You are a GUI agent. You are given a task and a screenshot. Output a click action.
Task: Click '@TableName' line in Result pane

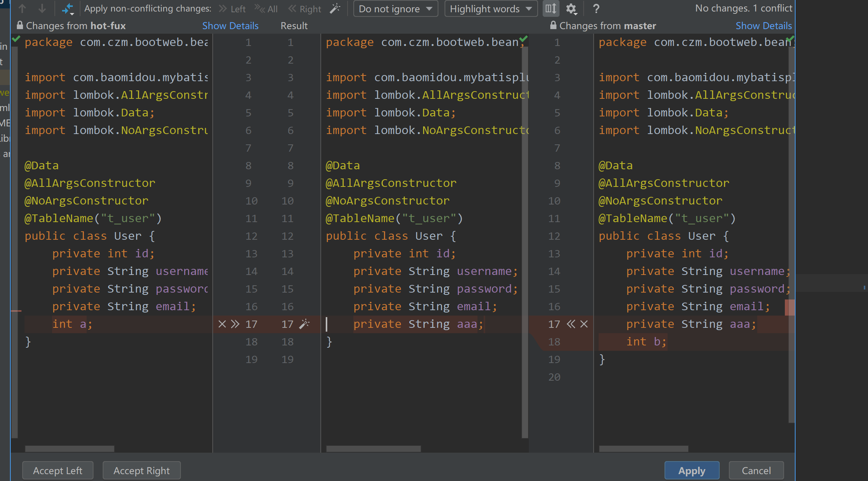click(394, 218)
